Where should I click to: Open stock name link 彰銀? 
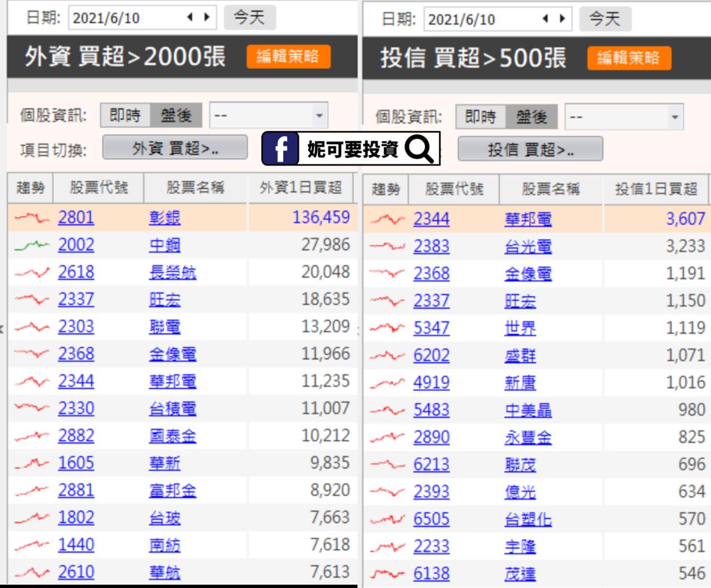point(165,217)
